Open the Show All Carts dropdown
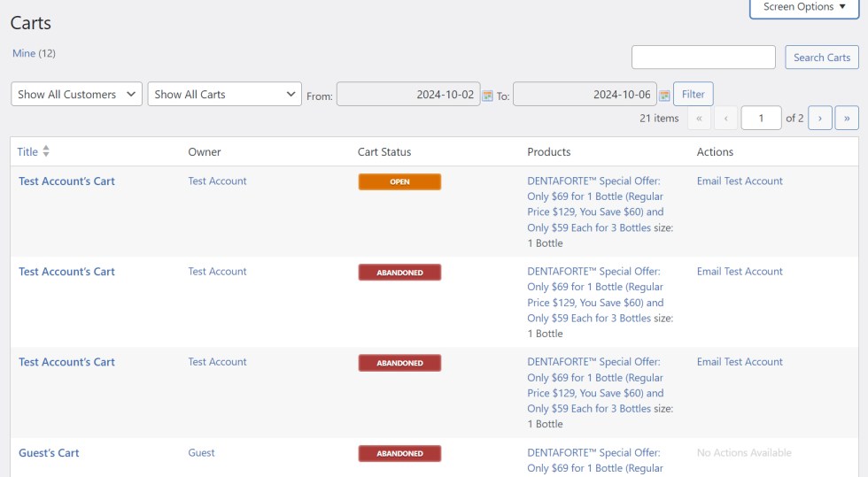Screen dimensions: 868x477 pos(224,94)
